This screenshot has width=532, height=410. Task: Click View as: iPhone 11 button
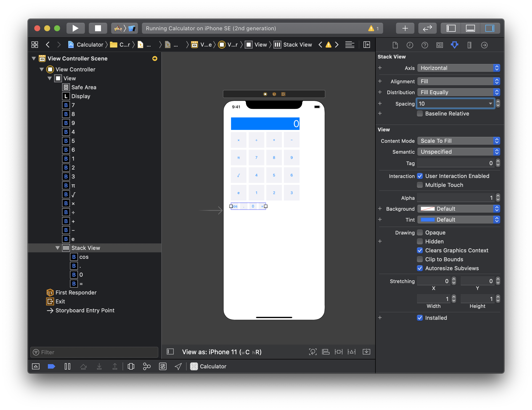[222, 352]
